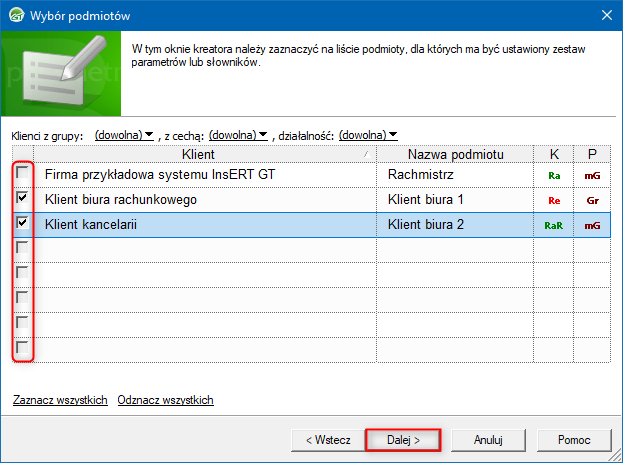Click the Nazwa podmiotu column header

click(455, 154)
